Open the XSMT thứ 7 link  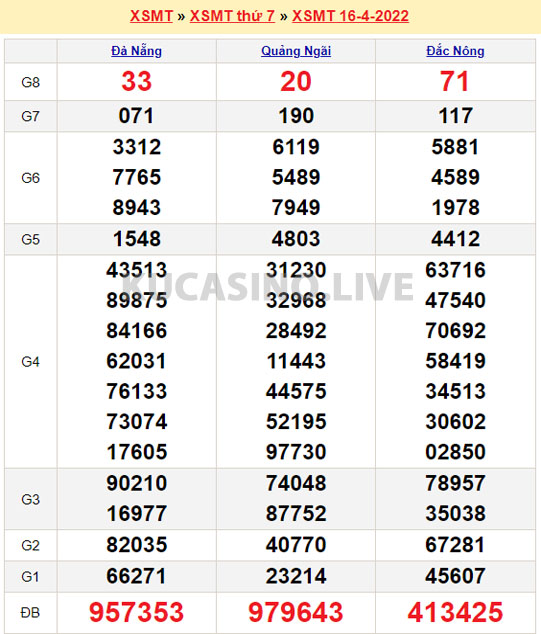[232, 16]
